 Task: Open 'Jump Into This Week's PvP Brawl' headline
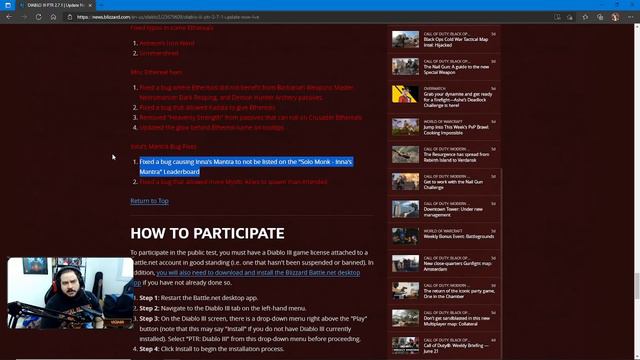[456, 130]
